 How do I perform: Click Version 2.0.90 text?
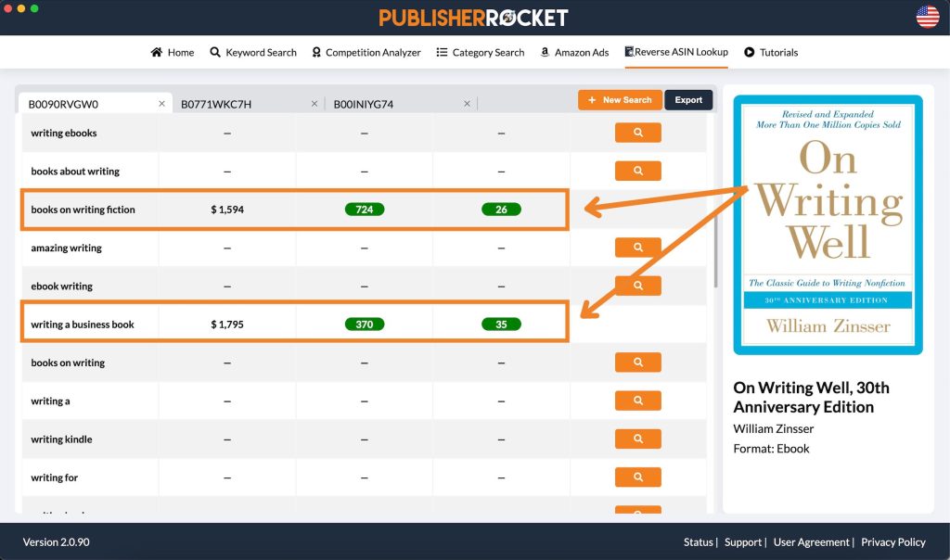coord(57,541)
